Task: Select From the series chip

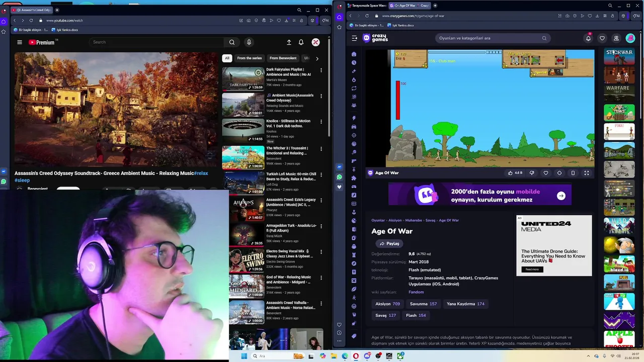Action: (x=250, y=58)
